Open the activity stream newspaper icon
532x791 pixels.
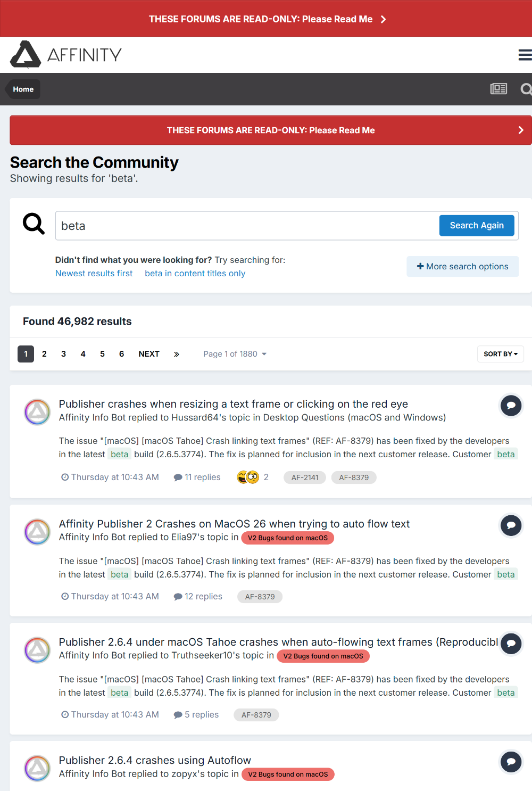[x=498, y=89]
